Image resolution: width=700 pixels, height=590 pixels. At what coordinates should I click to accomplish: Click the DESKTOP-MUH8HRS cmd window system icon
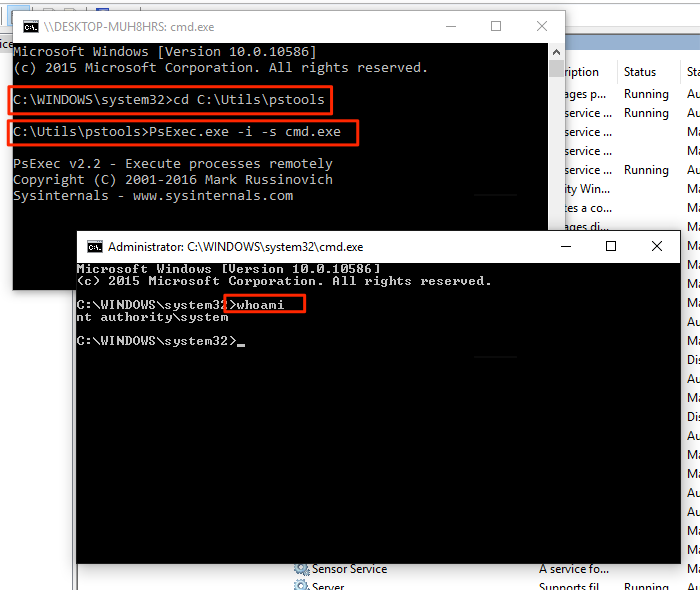coord(31,27)
